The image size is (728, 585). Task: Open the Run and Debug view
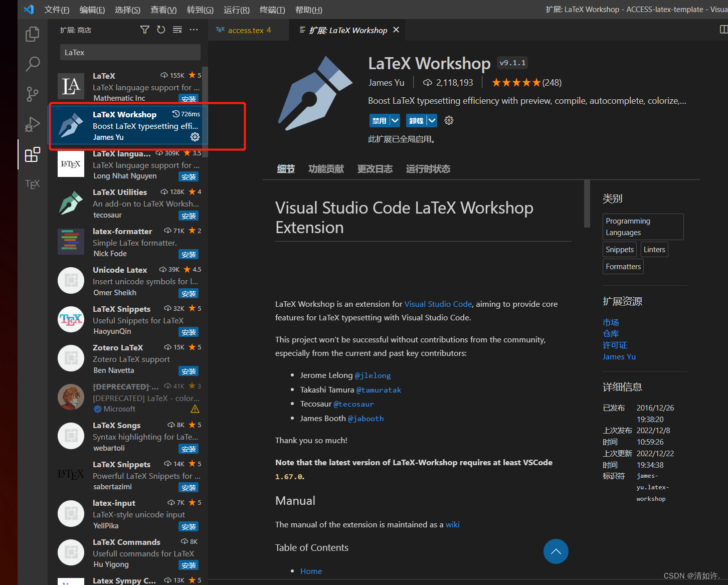coord(33,124)
